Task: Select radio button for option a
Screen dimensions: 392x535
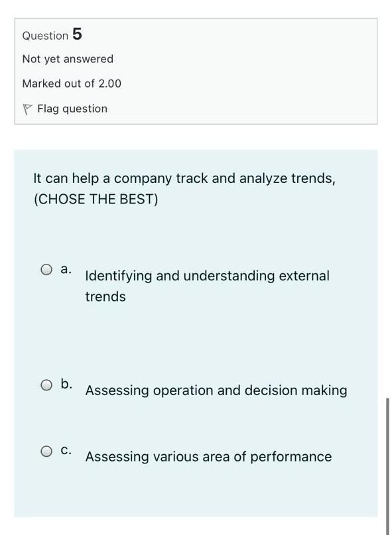Action: pos(46,268)
